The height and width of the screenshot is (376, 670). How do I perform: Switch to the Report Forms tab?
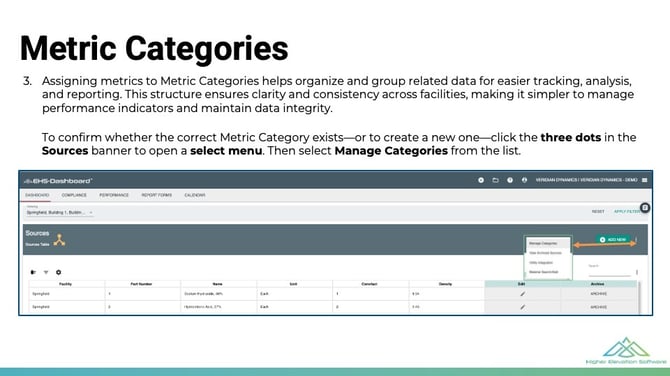pyautogui.click(x=156, y=195)
